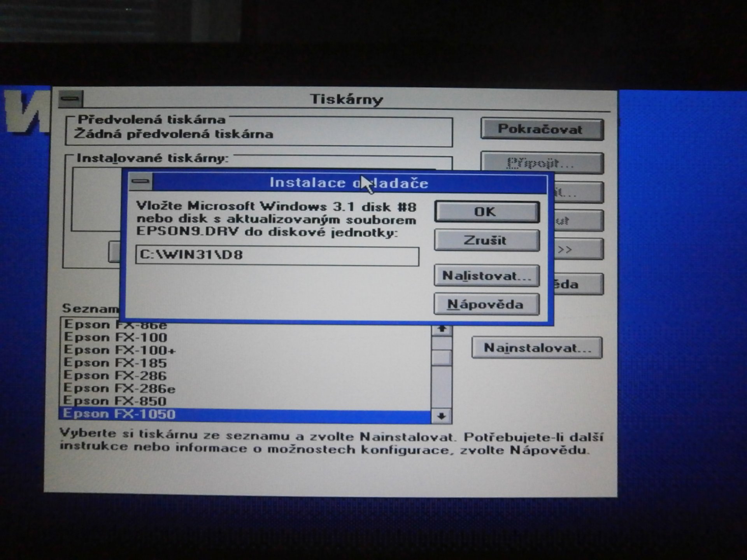Browse for the driver with Nalistovat...
Image resolution: width=747 pixels, height=560 pixels.
point(486,275)
